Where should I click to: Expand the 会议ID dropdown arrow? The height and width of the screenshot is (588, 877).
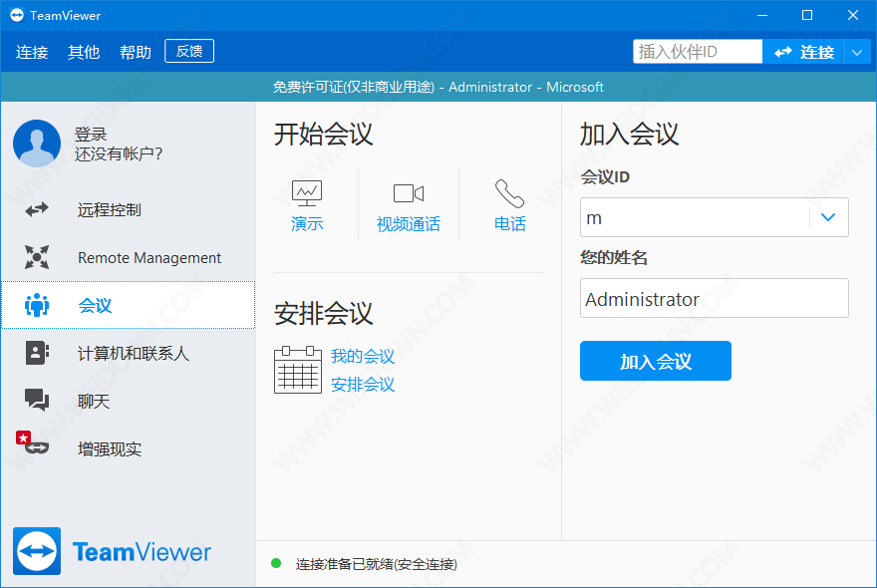click(828, 217)
